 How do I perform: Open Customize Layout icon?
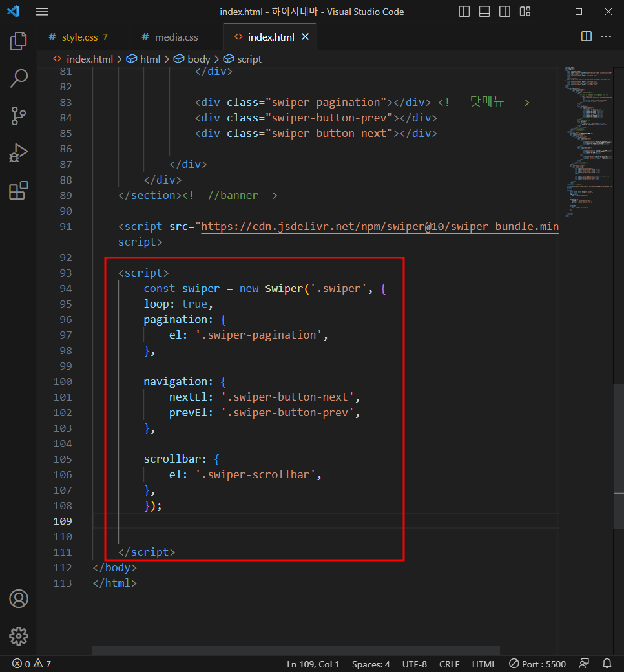525,12
